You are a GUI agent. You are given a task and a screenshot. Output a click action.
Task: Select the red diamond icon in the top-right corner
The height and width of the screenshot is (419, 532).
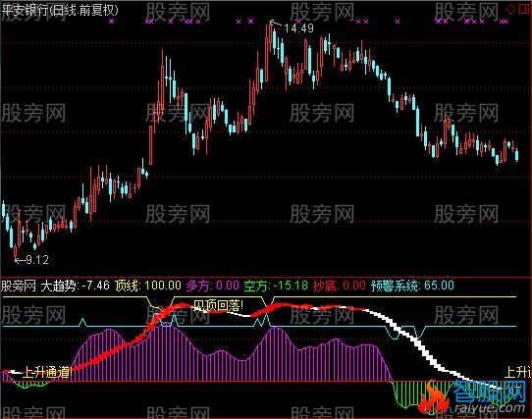click(510, 9)
